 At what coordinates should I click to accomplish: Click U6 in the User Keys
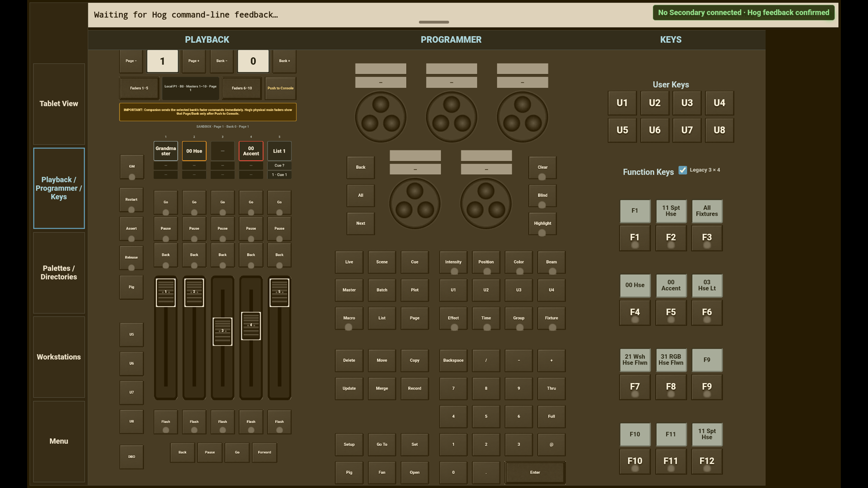655,130
